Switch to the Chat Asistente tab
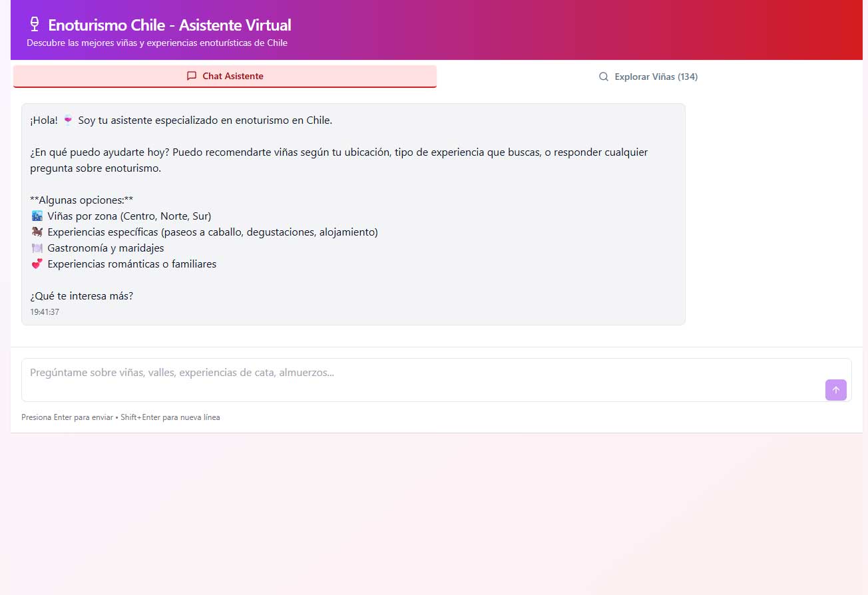 coord(225,76)
